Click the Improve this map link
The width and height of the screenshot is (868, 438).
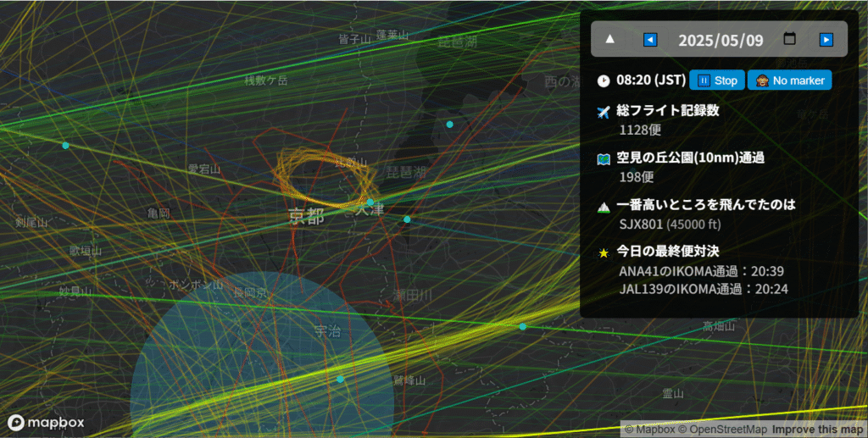point(818,430)
